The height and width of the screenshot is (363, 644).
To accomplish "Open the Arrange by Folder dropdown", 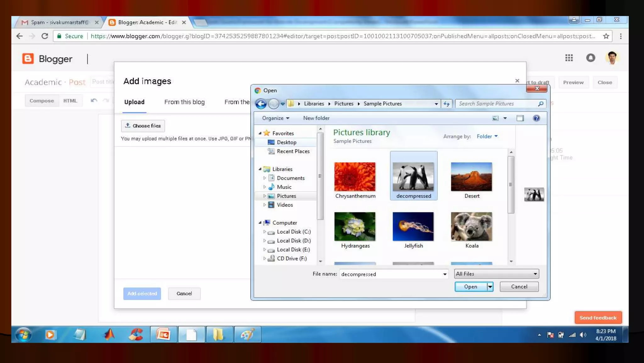I will (x=487, y=136).
